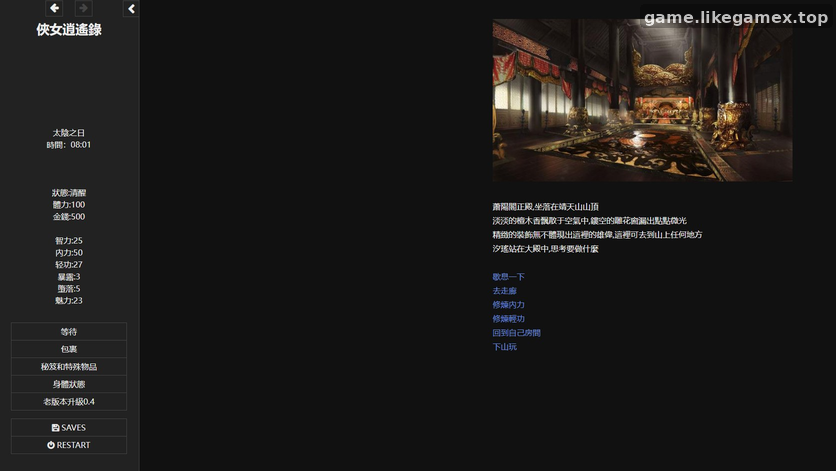Click the RESTART game button
836x471 pixels.
[69, 445]
